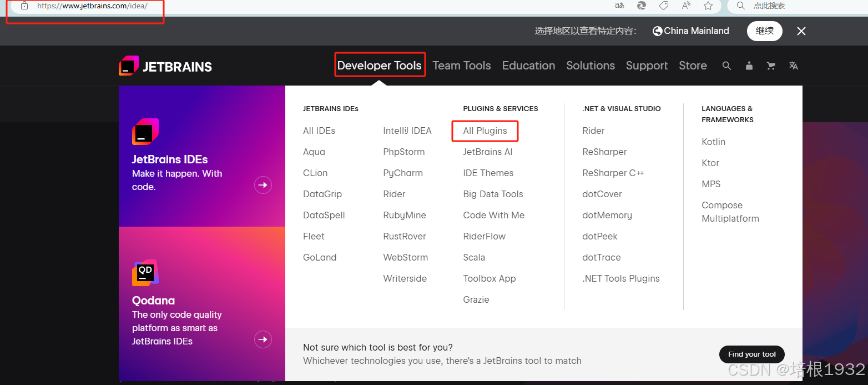
Task: Open the Scala link
Action: point(474,258)
